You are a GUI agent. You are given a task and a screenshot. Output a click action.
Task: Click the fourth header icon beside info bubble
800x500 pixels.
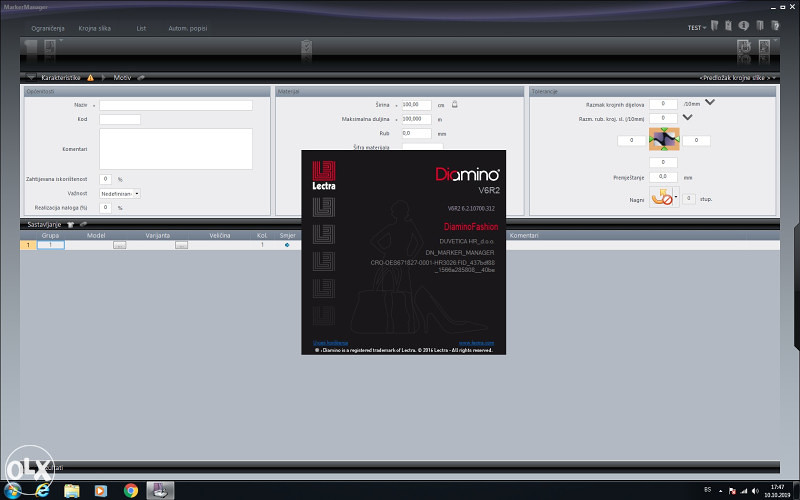pyautogui.click(x=760, y=25)
